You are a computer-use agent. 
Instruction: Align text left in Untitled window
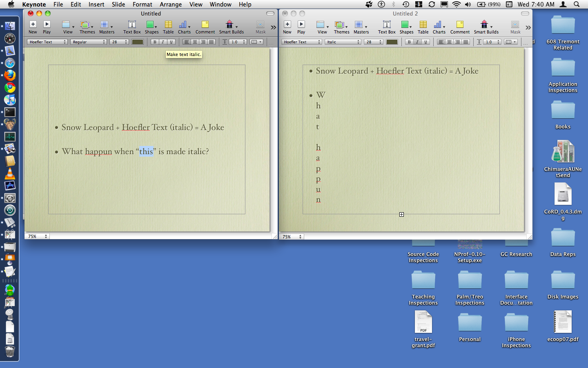point(186,42)
